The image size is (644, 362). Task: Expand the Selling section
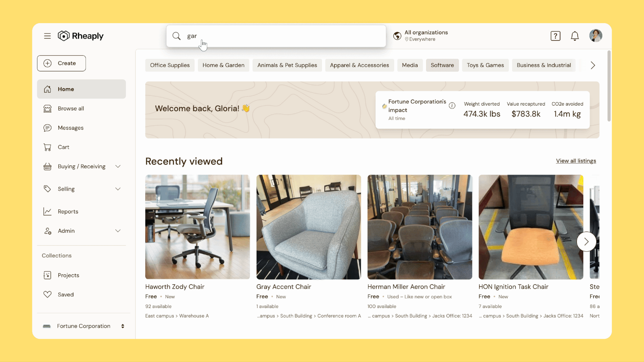pos(118,189)
